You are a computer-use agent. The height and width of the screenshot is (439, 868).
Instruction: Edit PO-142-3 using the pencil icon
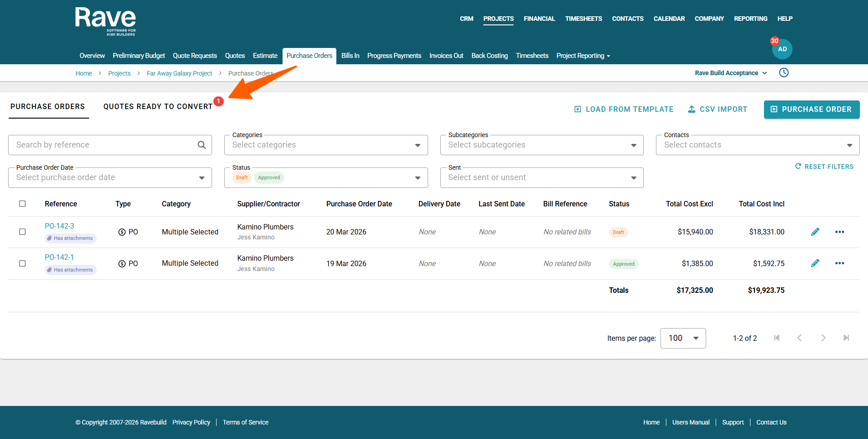(x=815, y=232)
